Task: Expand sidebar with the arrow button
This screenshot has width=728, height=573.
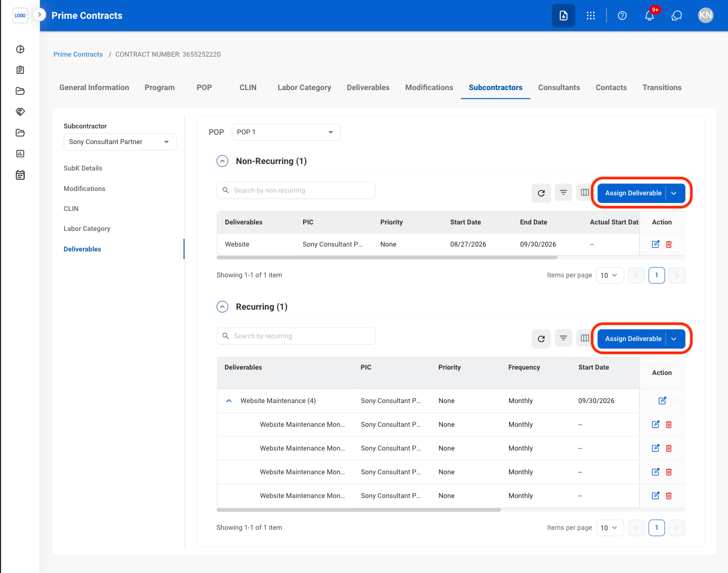Action: [39, 15]
